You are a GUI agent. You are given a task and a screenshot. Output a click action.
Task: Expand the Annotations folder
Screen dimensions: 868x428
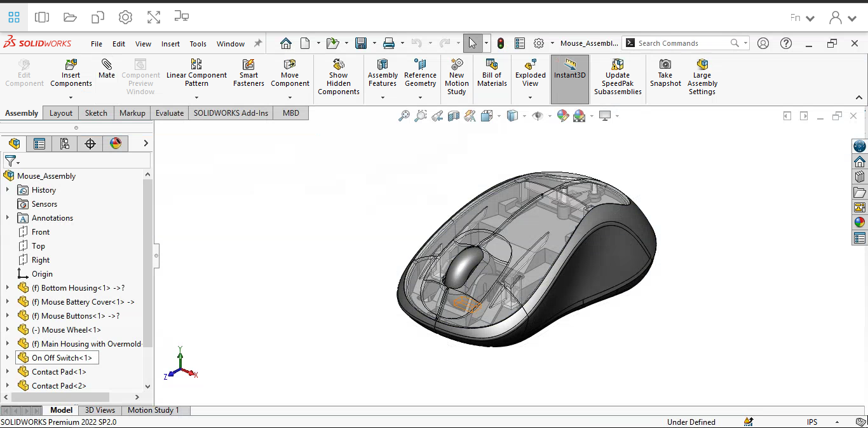click(8, 217)
